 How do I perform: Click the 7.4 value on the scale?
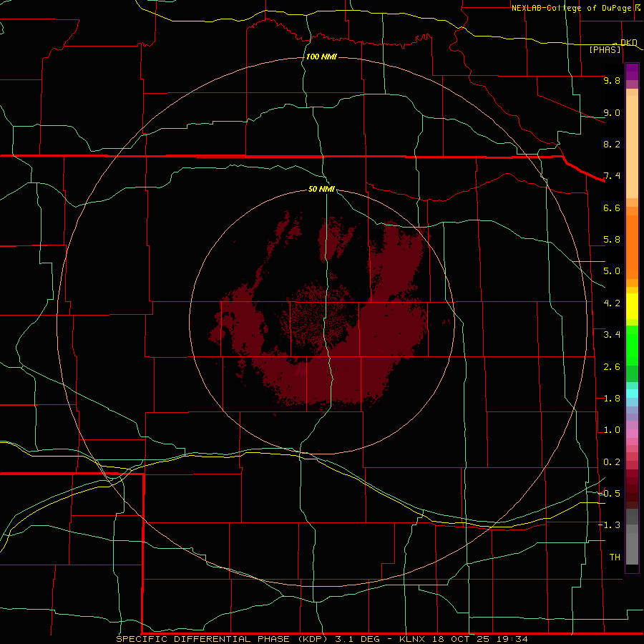[612, 176]
